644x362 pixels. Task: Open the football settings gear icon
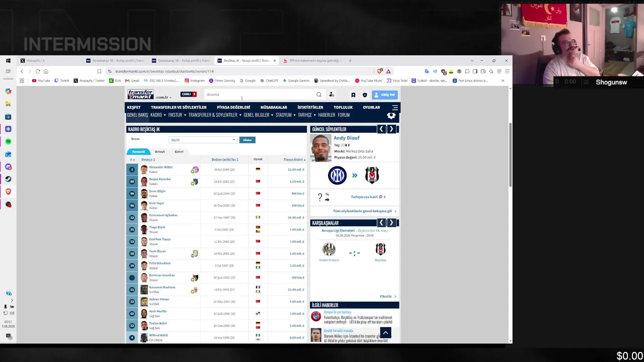coord(391,116)
